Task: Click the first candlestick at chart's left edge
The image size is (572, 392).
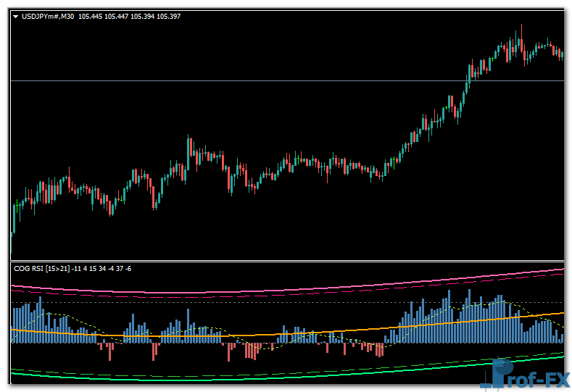Action: (x=14, y=217)
